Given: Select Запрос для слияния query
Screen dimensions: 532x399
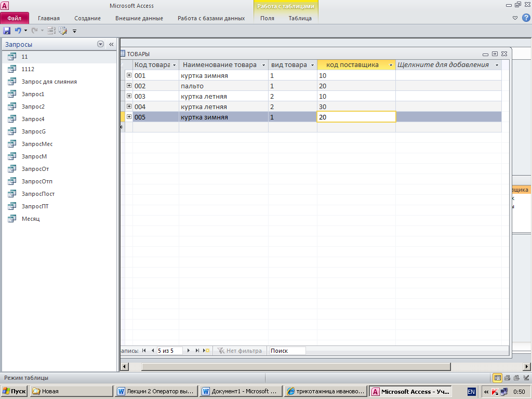Looking at the screenshot, I should [x=59, y=82].
